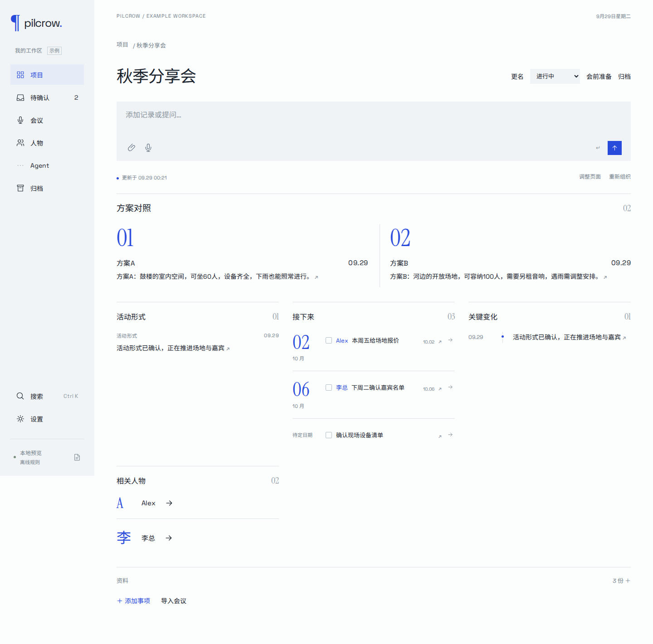Open 人物 in the sidebar

[x=47, y=143]
